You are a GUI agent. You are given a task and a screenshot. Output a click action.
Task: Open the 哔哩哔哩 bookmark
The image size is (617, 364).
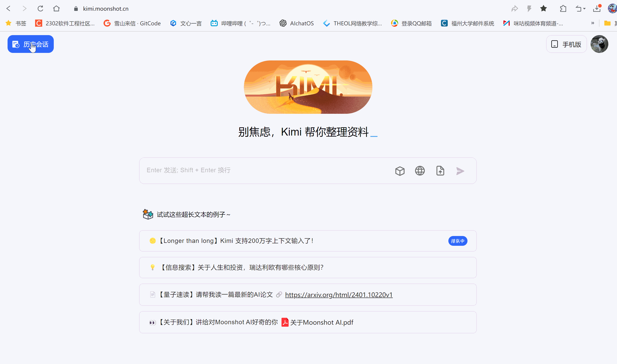241,23
